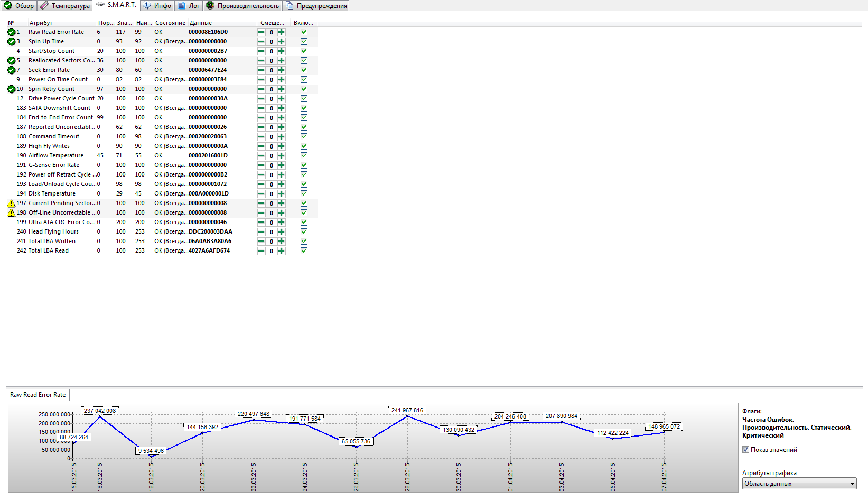868x501 pixels.
Task: Select the Reallocated Sectors Count row
Action: (61, 61)
